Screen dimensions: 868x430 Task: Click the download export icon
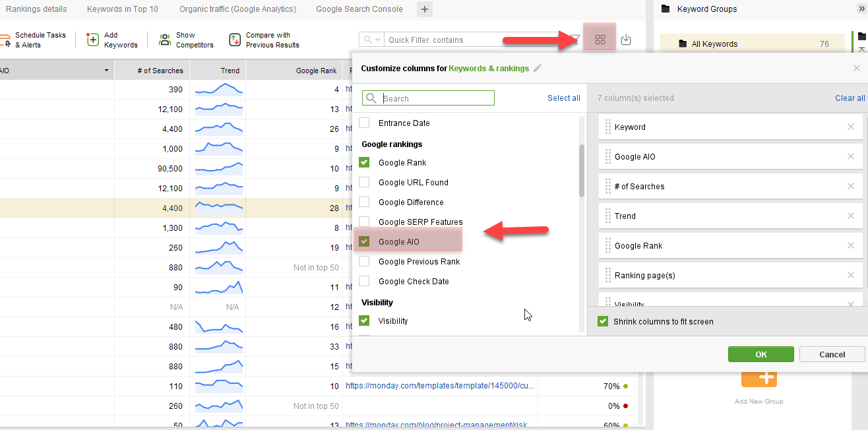(x=626, y=40)
